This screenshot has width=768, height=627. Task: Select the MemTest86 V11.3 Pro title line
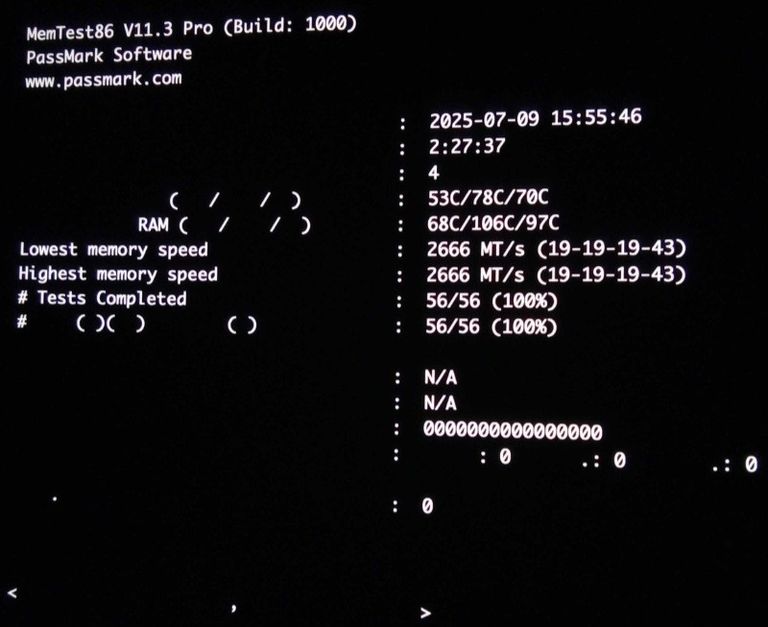click(192, 28)
